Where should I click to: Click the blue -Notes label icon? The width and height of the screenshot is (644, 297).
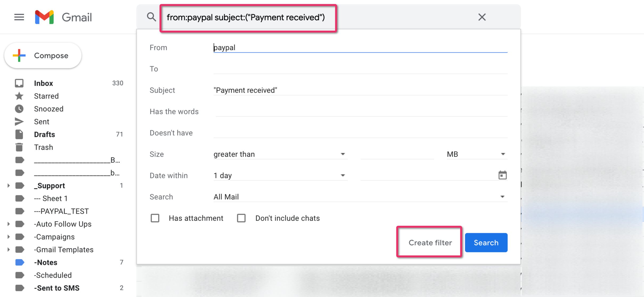pyautogui.click(x=20, y=262)
